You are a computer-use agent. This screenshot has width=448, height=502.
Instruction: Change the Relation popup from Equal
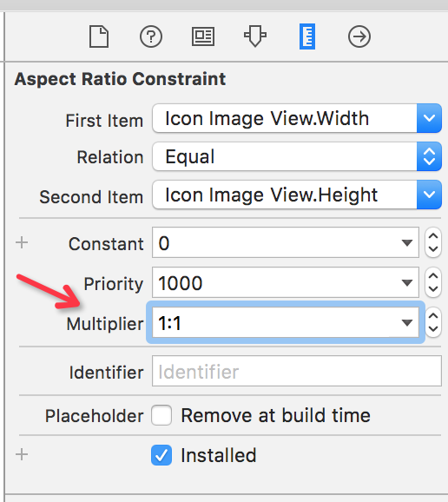tap(297, 156)
